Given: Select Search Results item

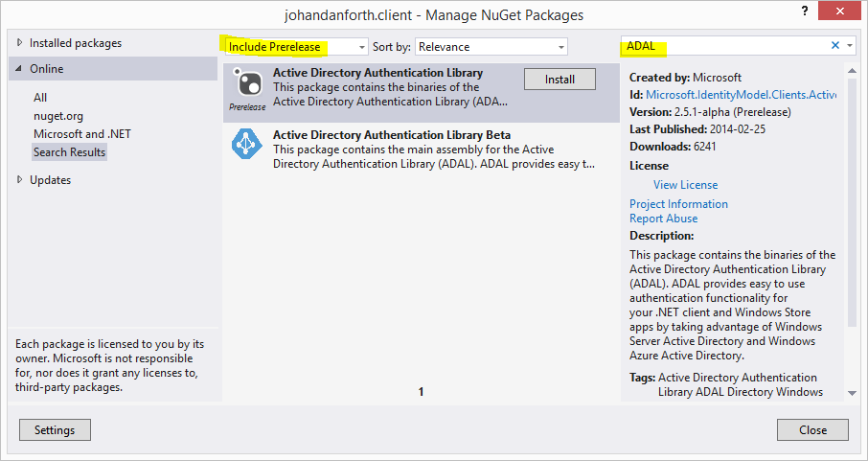Looking at the screenshot, I should [69, 151].
